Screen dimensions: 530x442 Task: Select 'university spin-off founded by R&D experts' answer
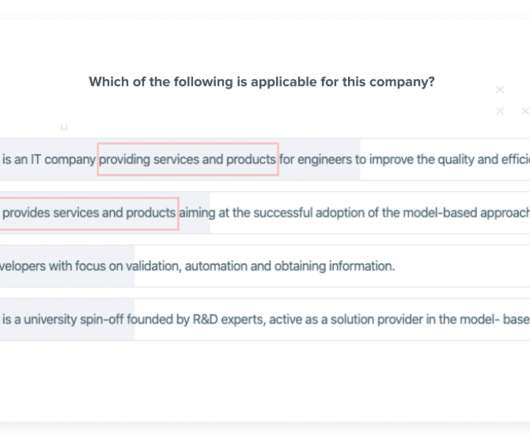pos(265,319)
